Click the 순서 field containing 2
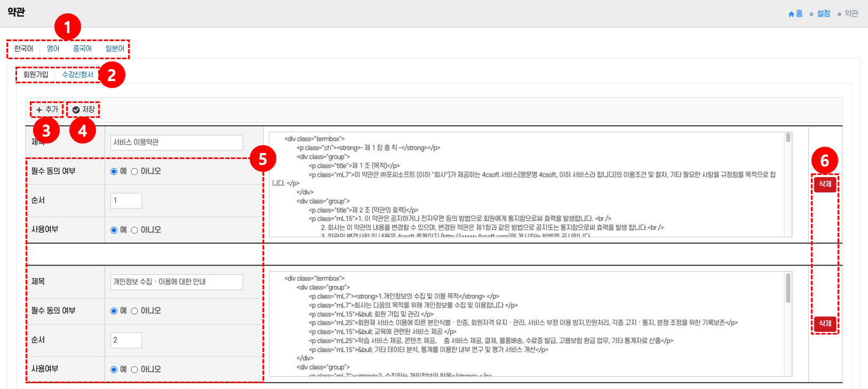This screenshot has width=868, height=389. [x=126, y=340]
